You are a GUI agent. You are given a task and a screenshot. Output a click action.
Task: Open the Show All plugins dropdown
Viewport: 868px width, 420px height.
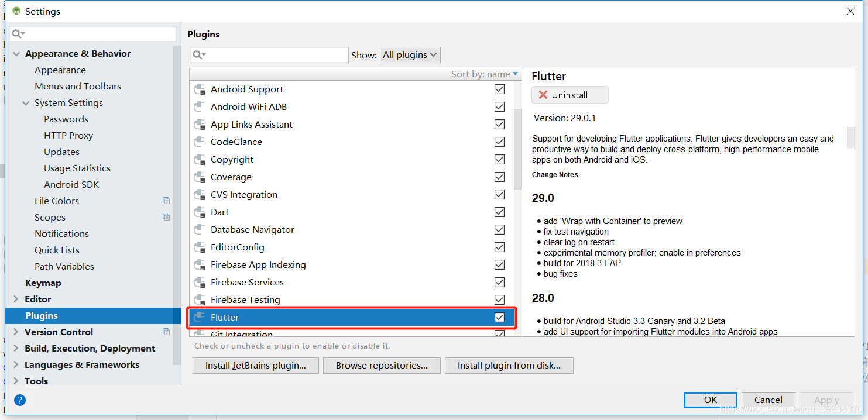point(410,55)
